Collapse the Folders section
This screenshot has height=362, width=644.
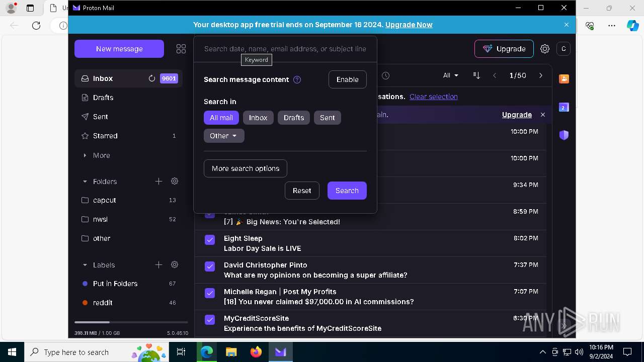pos(85,182)
